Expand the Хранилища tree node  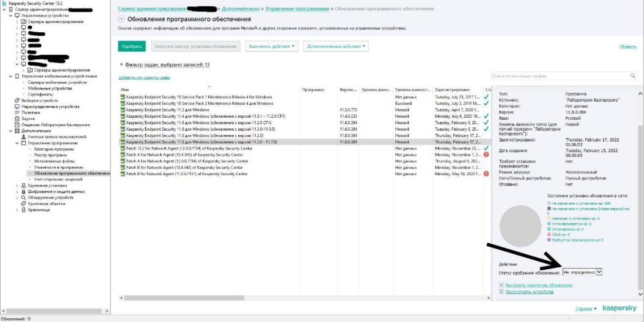point(17,210)
